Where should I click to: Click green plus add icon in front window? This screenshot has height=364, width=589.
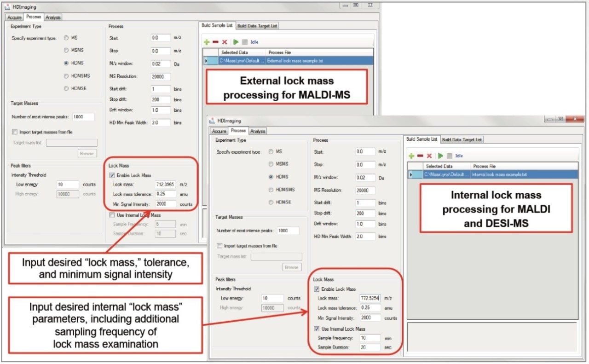(x=411, y=156)
